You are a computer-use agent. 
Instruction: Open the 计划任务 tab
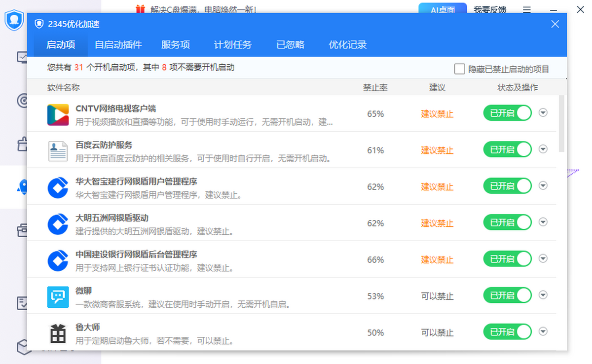(x=233, y=45)
